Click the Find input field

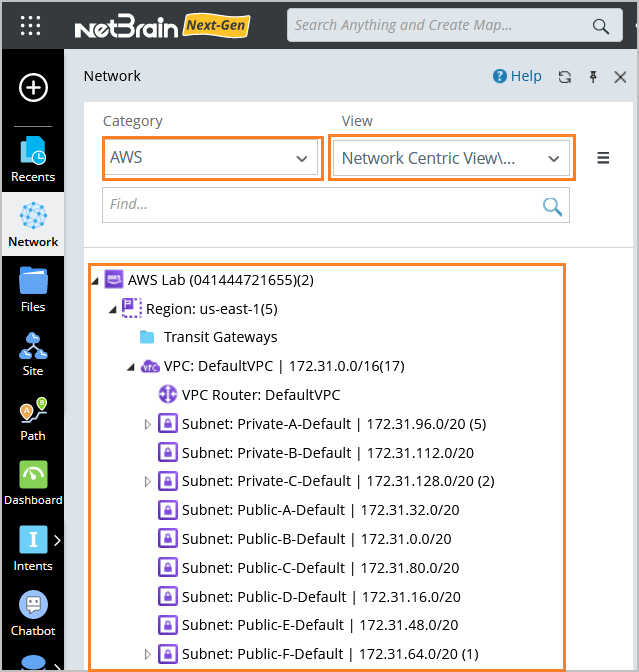[x=320, y=204]
